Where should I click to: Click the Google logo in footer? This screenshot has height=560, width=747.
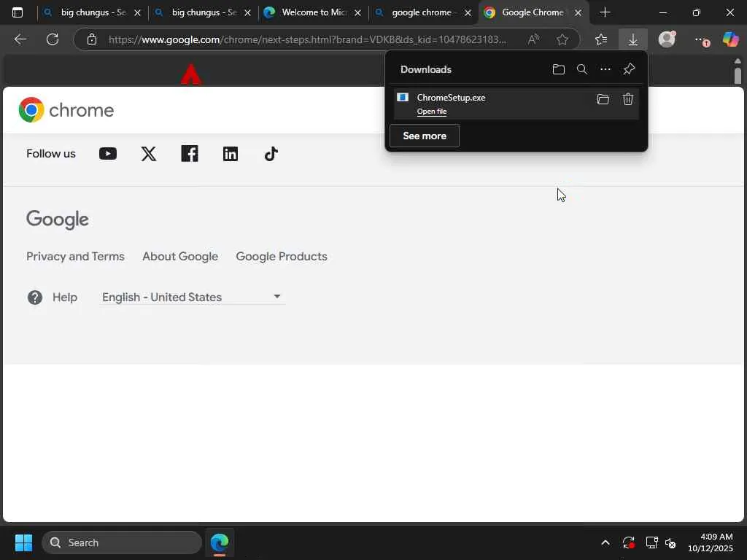(57, 219)
